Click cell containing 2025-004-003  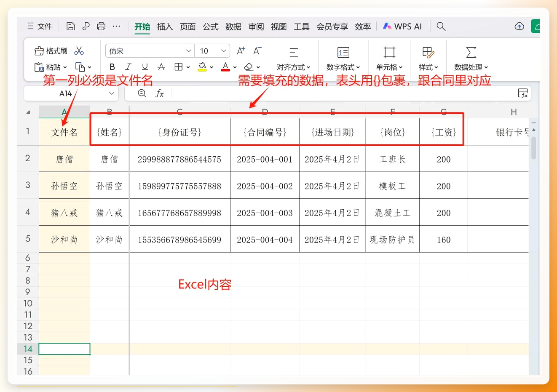(265, 213)
